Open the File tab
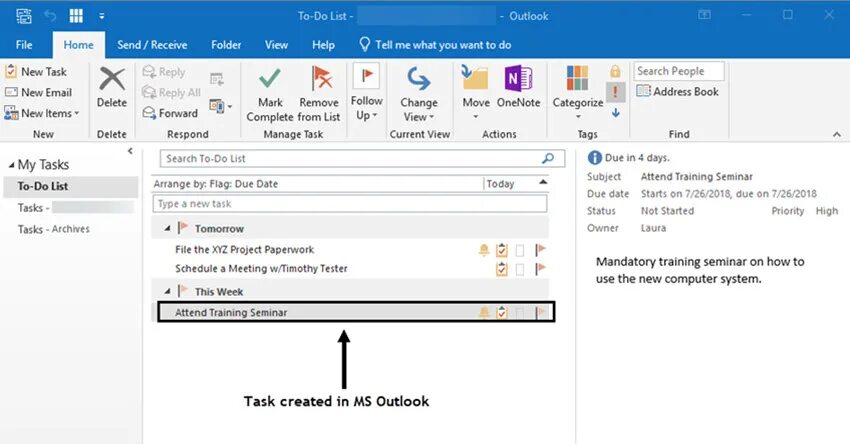This screenshot has width=850, height=445. coord(24,45)
